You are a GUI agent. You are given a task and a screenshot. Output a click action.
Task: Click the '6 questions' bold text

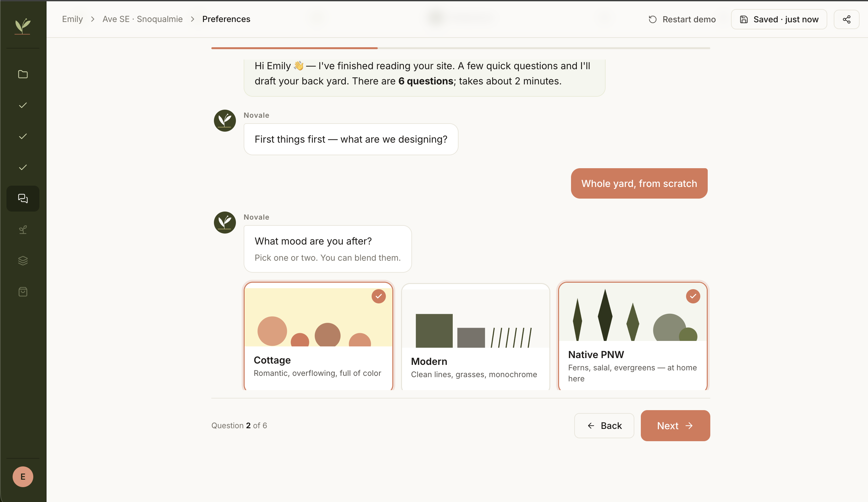tap(426, 81)
